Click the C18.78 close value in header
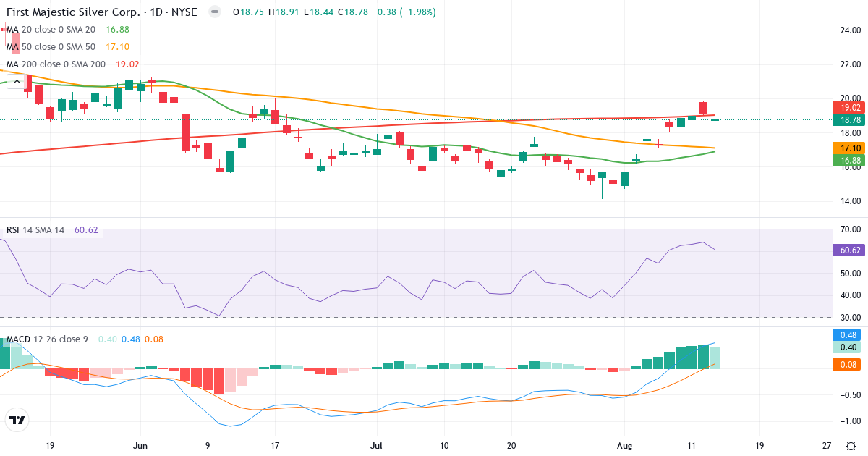The width and height of the screenshot is (868, 456). point(354,12)
